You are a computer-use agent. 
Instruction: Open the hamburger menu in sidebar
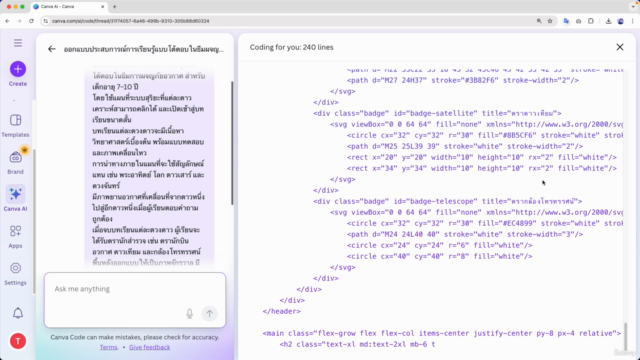(18, 43)
